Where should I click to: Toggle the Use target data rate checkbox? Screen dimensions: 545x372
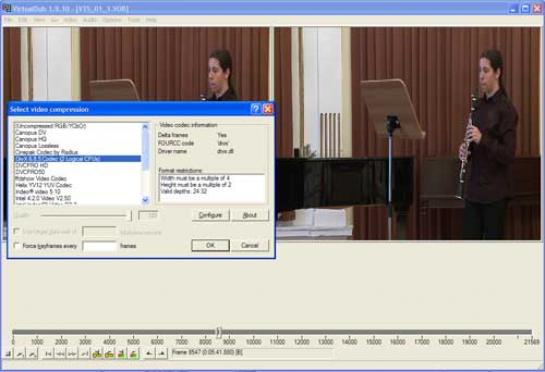tap(16, 231)
